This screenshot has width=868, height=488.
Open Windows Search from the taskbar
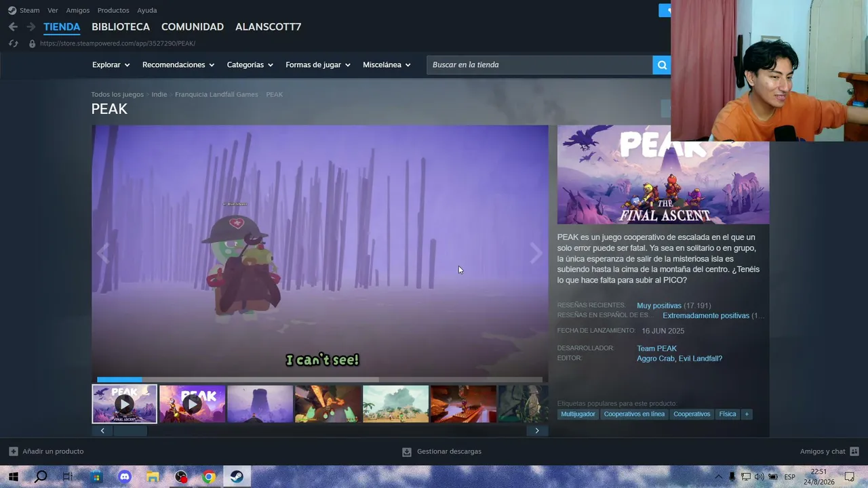point(41,476)
